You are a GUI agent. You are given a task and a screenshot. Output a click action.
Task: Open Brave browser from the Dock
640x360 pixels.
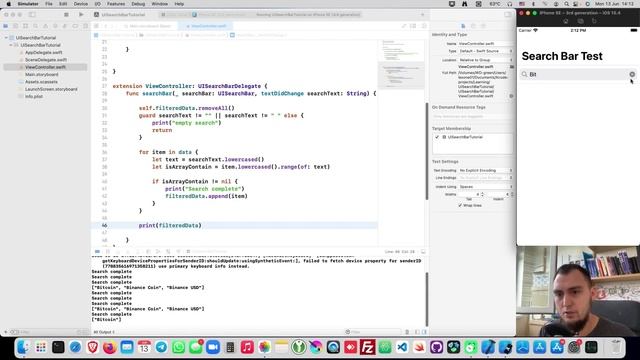click(x=92, y=347)
